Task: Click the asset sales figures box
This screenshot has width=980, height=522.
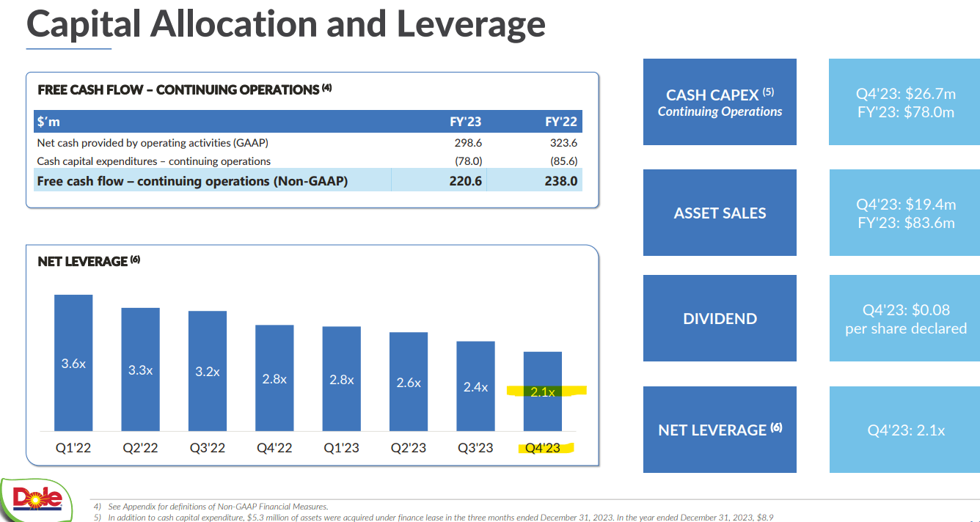Action: [x=904, y=213]
